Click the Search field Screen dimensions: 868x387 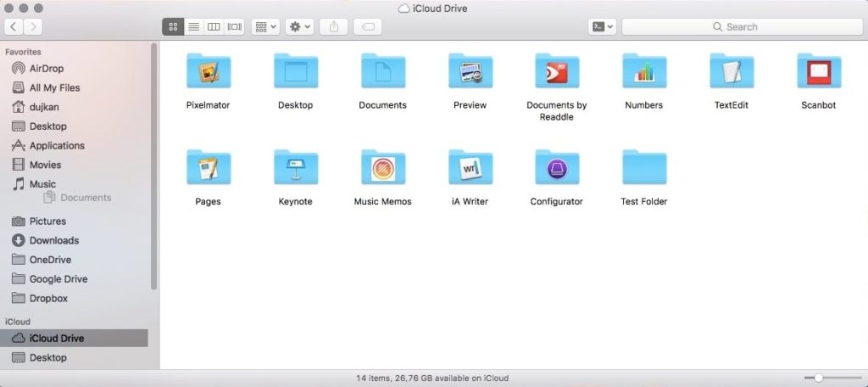(742, 26)
